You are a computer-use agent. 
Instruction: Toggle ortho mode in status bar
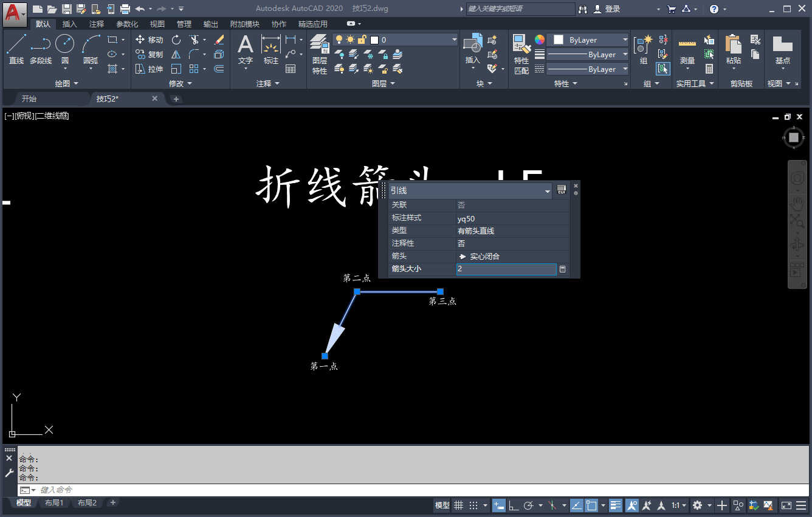514,505
